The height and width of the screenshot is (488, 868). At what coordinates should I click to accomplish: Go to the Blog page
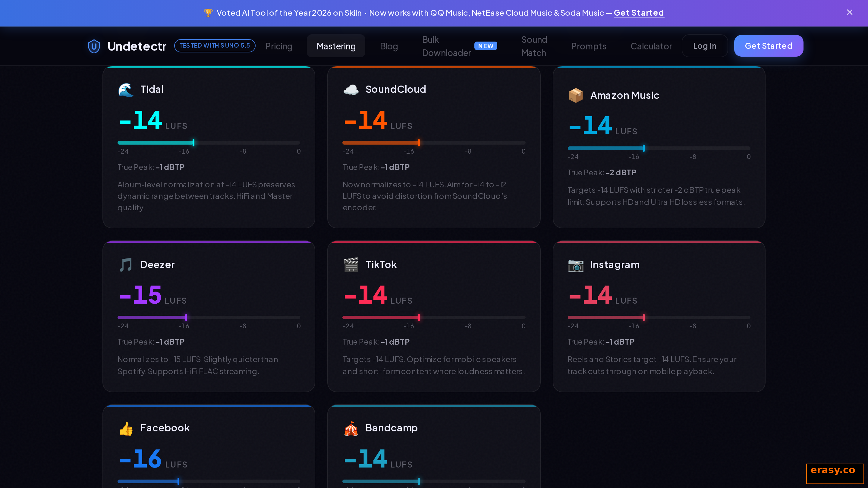click(389, 46)
